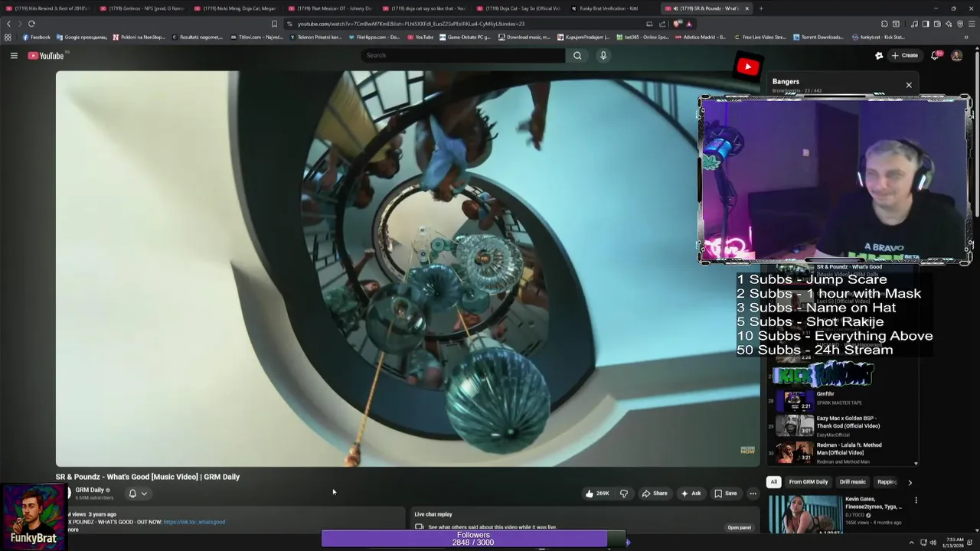
Task: Start voice search with the microphone icon
Action: tap(603, 55)
